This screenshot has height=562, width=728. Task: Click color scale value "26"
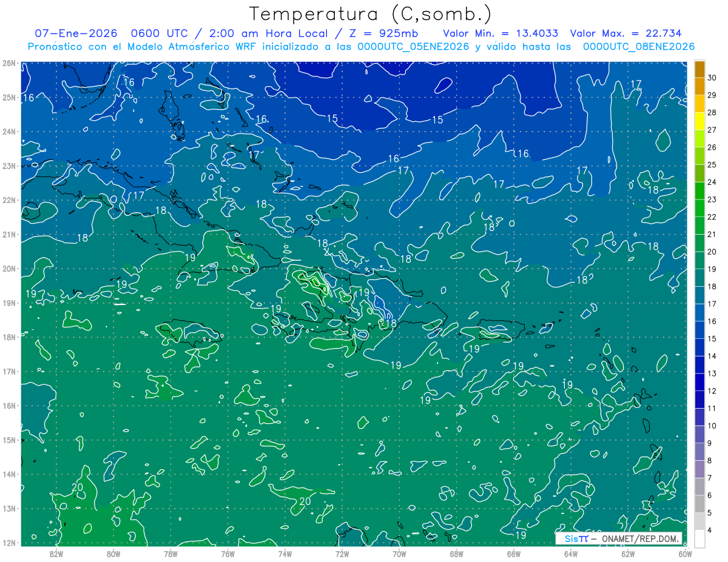tap(712, 147)
